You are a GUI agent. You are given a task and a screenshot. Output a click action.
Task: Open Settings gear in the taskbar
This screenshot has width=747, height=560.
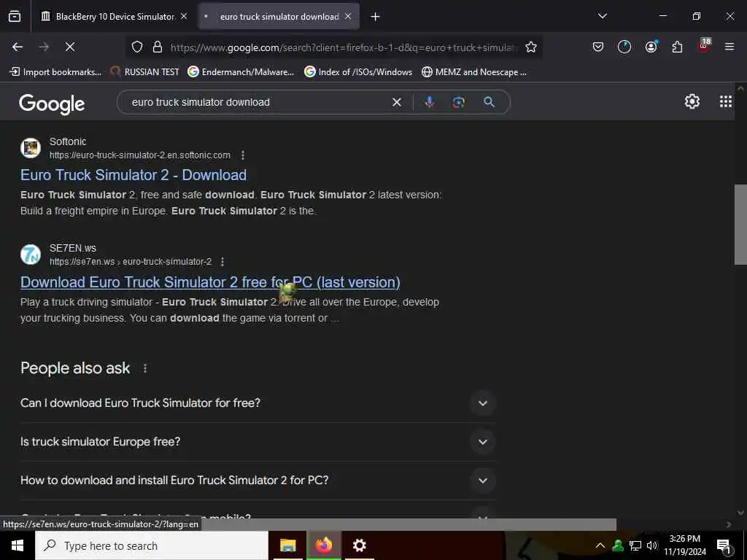(359, 545)
